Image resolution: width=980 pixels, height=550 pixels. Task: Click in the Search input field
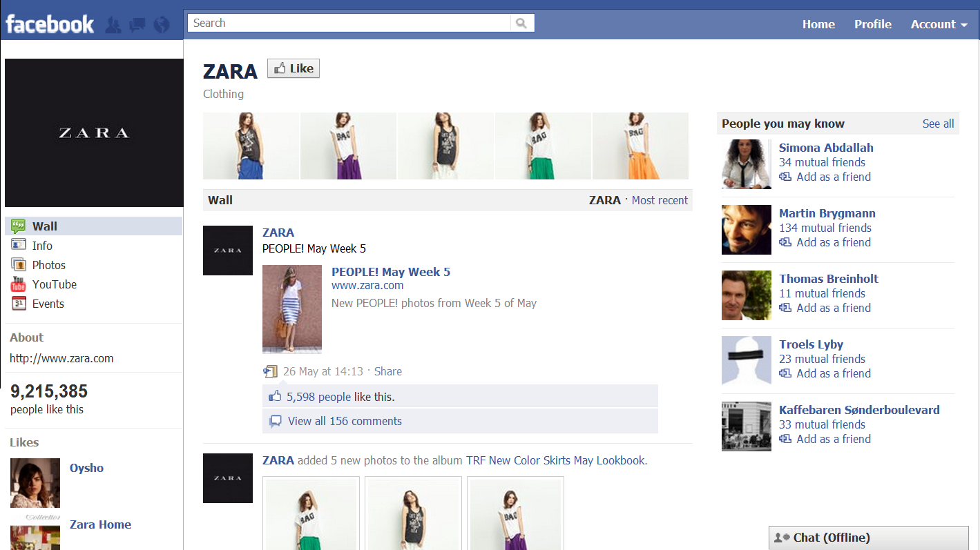coord(349,23)
